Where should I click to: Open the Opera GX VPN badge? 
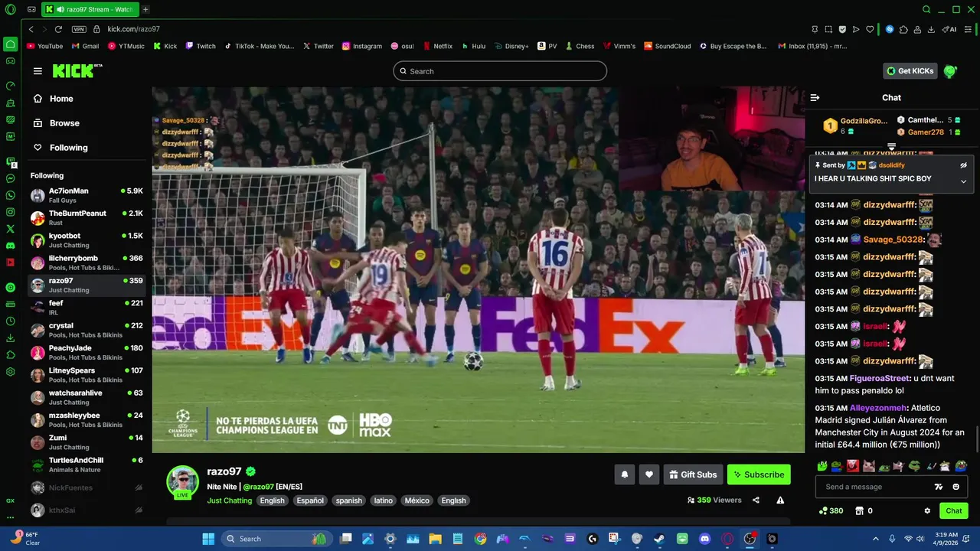(79, 29)
